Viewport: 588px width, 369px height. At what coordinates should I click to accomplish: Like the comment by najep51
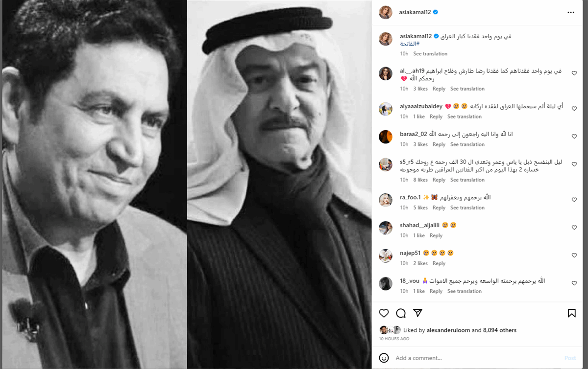click(x=574, y=255)
